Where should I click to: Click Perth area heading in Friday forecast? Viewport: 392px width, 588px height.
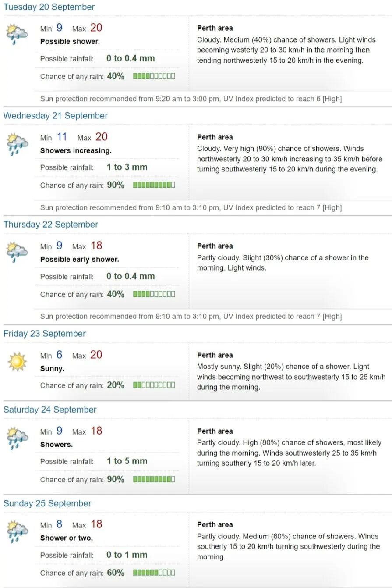click(x=215, y=355)
